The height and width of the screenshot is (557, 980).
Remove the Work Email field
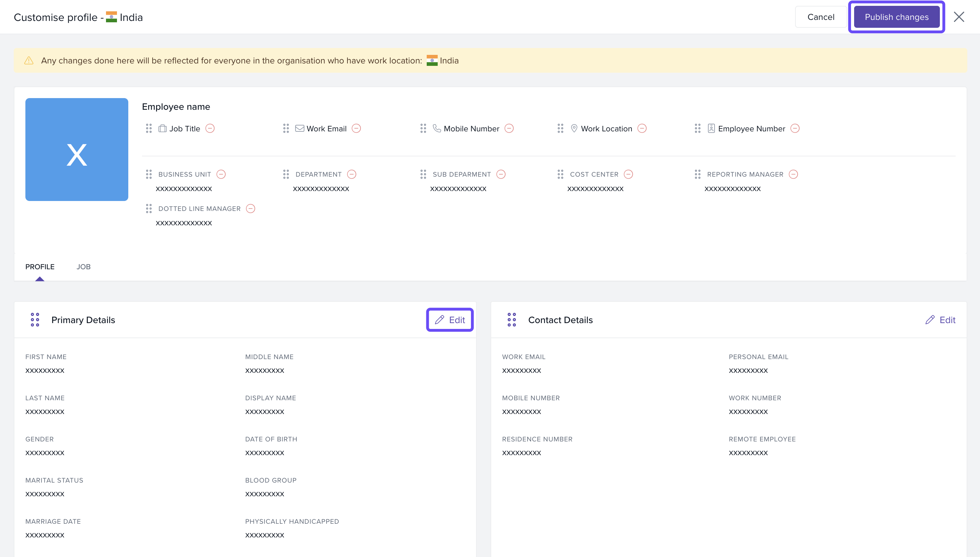(x=356, y=129)
